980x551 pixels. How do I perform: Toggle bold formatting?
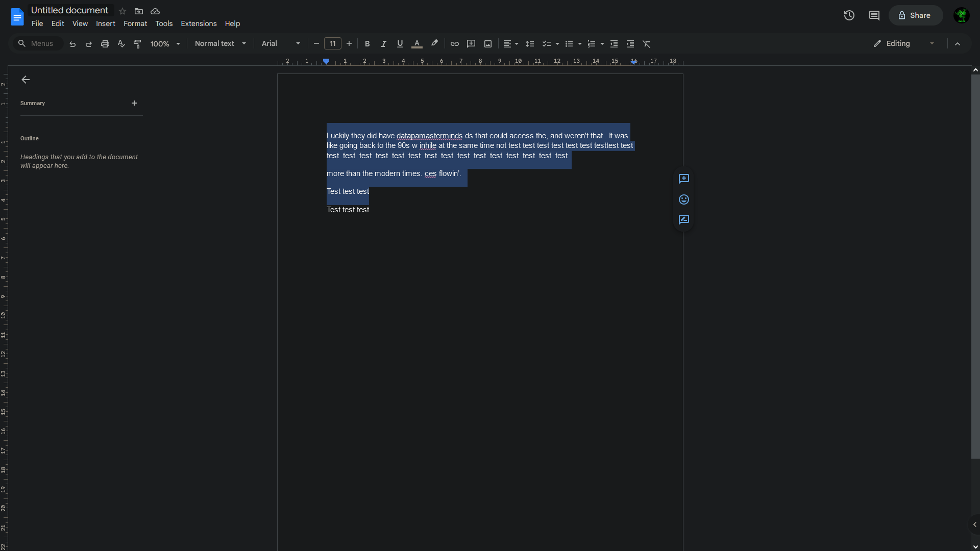(x=367, y=44)
